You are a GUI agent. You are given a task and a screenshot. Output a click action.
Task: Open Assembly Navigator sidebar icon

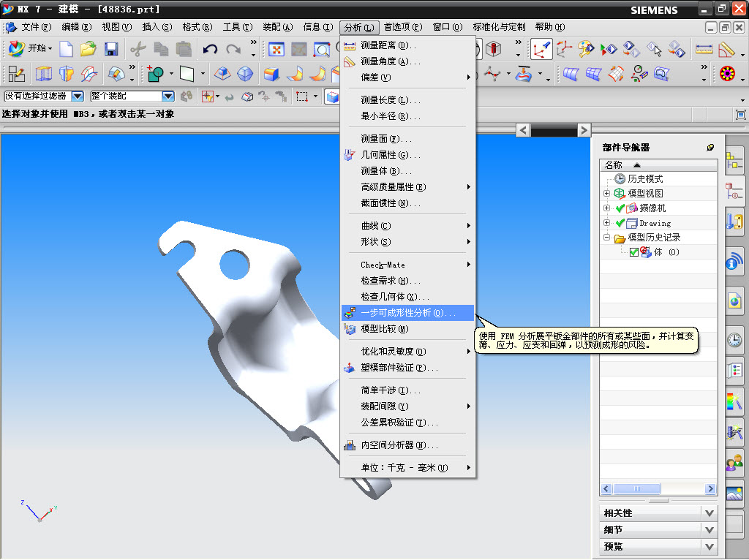tap(734, 160)
